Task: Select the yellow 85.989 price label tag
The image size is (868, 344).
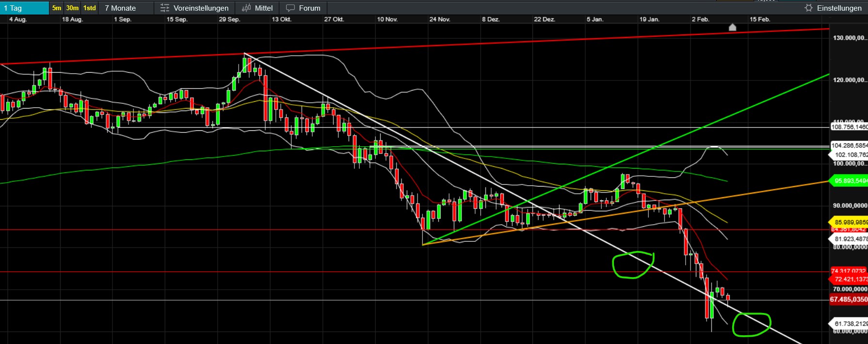Action: tap(850, 222)
